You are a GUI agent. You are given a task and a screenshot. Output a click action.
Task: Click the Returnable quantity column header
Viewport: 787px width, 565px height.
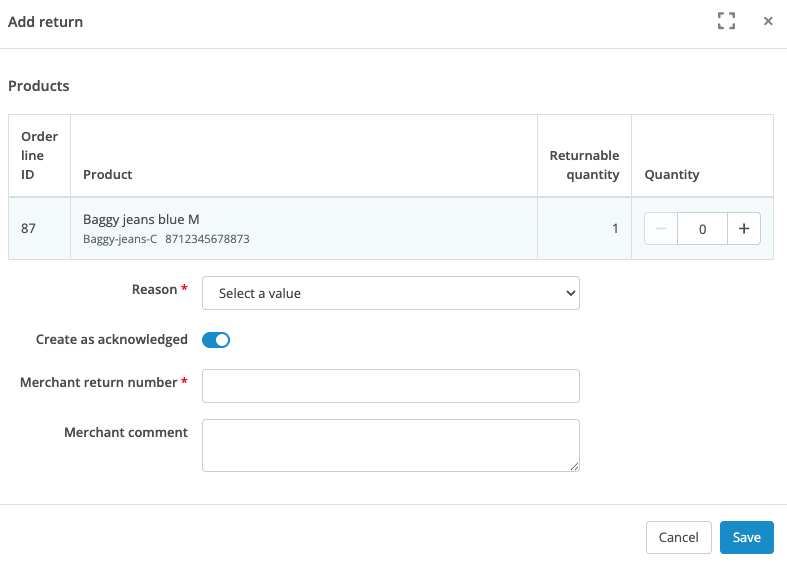pyautogui.click(x=584, y=165)
